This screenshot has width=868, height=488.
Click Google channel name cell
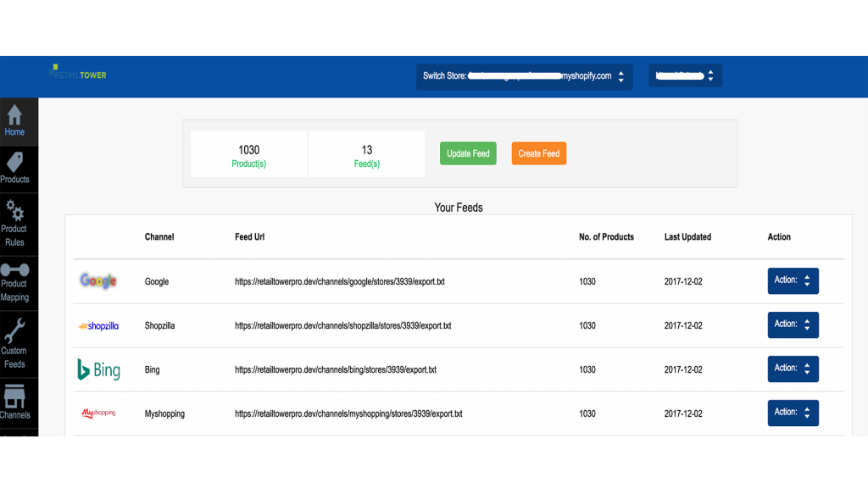[157, 281]
